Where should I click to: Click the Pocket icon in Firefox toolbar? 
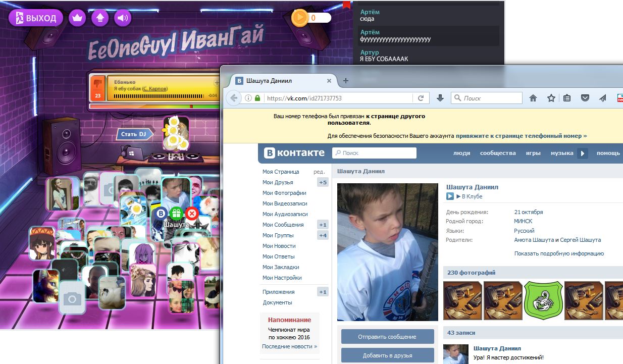pos(585,98)
